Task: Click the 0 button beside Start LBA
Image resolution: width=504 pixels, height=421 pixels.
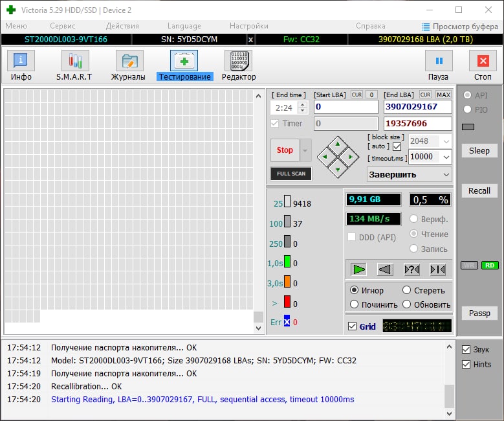Action: [371, 95]
